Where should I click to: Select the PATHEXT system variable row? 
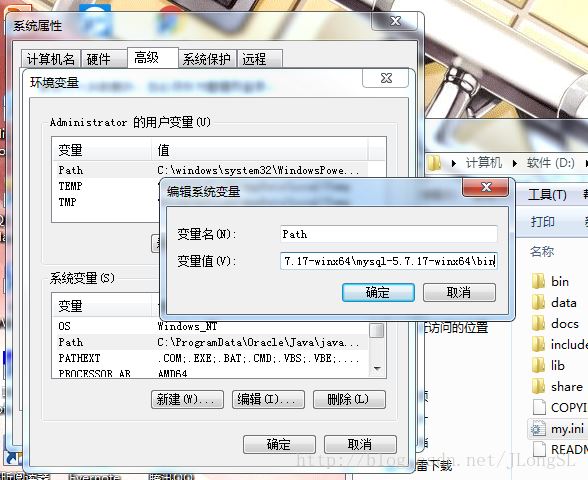[210, 358]
